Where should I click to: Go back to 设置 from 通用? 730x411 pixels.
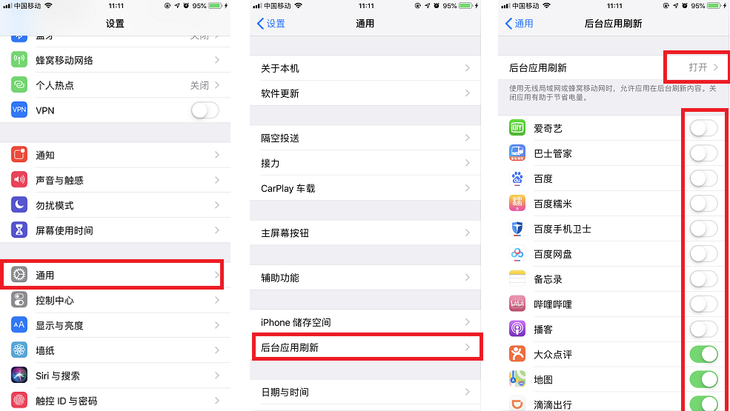click(271, 23)
